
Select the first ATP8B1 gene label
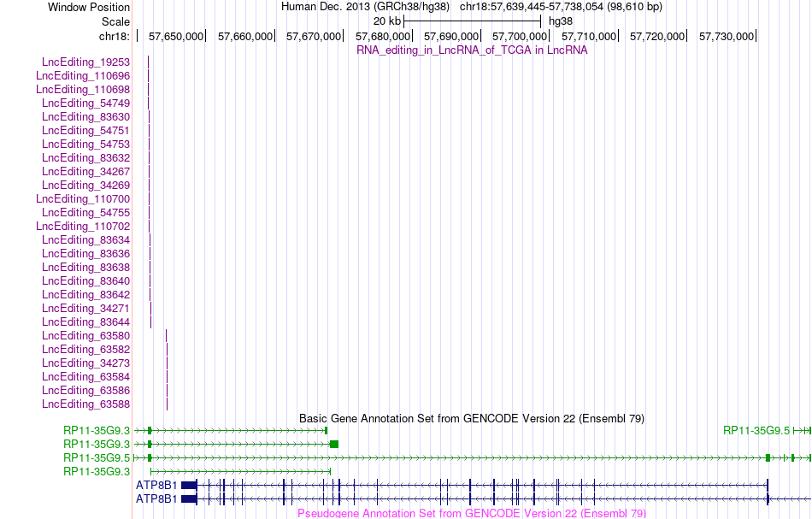point(156,486)
